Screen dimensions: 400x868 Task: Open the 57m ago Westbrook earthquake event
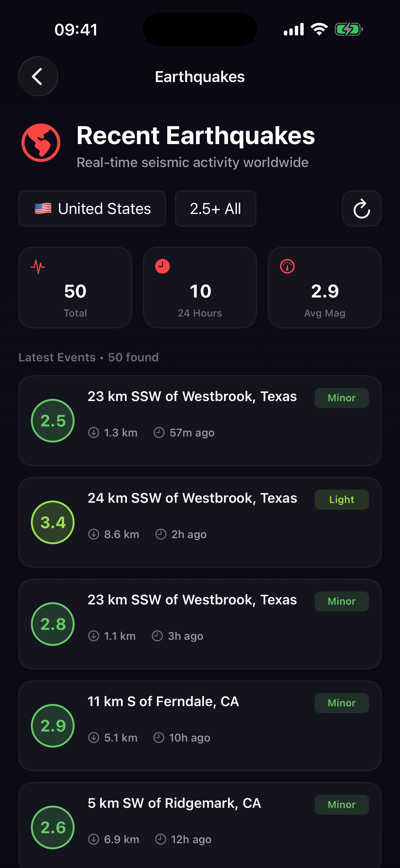(200, 420)
